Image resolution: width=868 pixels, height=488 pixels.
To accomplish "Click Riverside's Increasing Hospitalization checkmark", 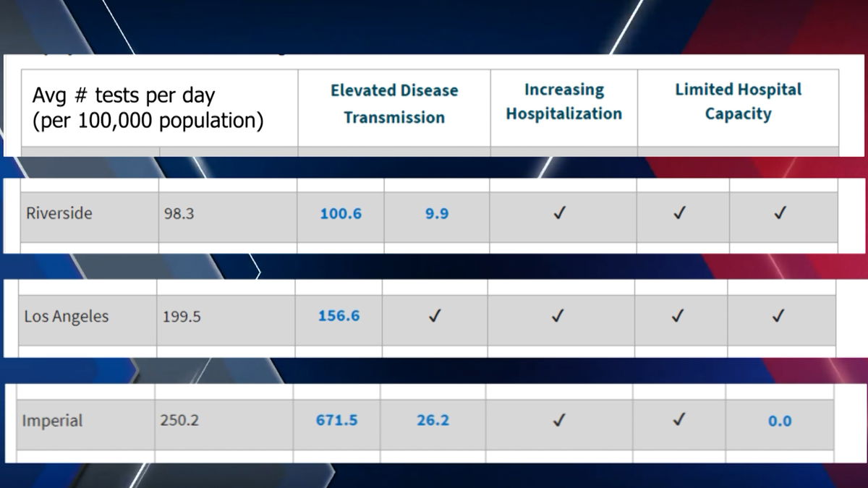I will coord(558,214).
